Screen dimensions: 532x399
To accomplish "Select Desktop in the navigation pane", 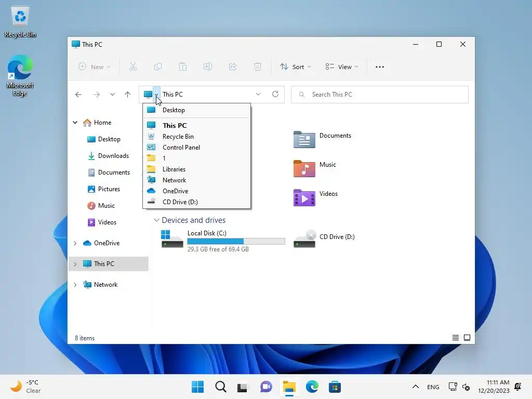I will coord(108,139).
